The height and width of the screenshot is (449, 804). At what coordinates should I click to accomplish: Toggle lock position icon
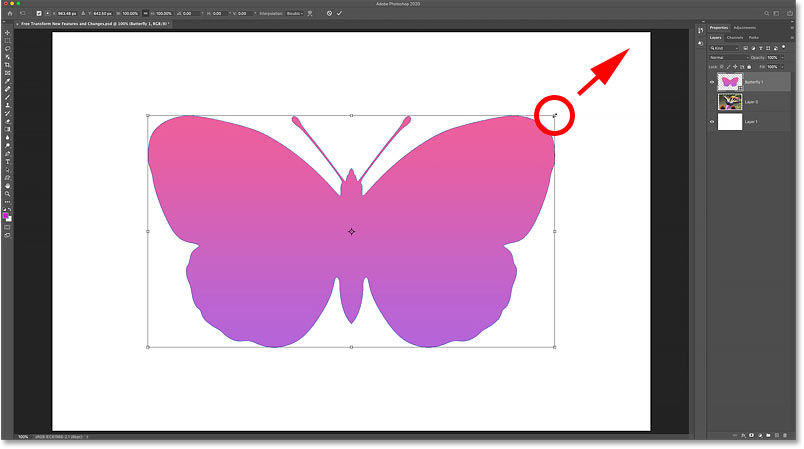[x=735, y=67]
